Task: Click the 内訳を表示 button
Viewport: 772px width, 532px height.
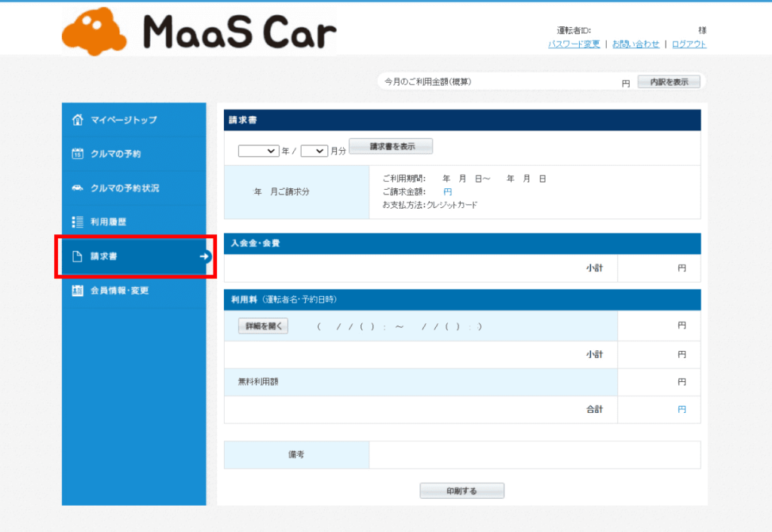Action: pos(669,82)
